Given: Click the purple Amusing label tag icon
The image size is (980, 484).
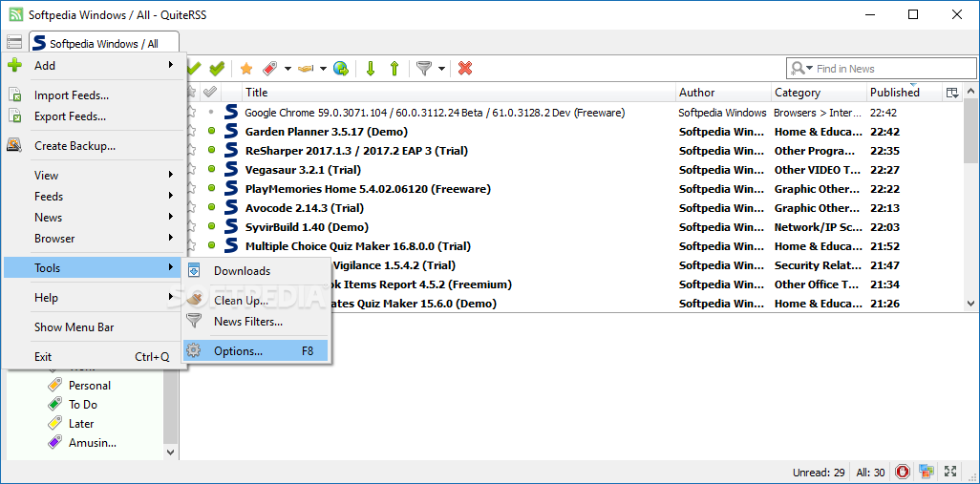Looking at the screenshot, I should (55, 443).
